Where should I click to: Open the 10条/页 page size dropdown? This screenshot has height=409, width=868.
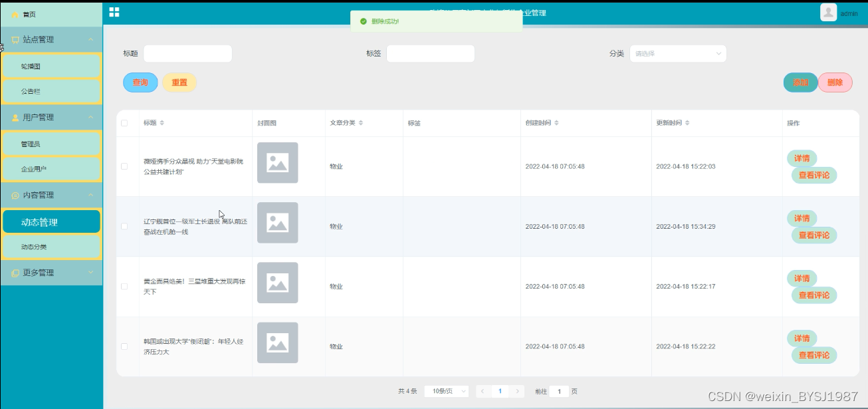(447, 391)
